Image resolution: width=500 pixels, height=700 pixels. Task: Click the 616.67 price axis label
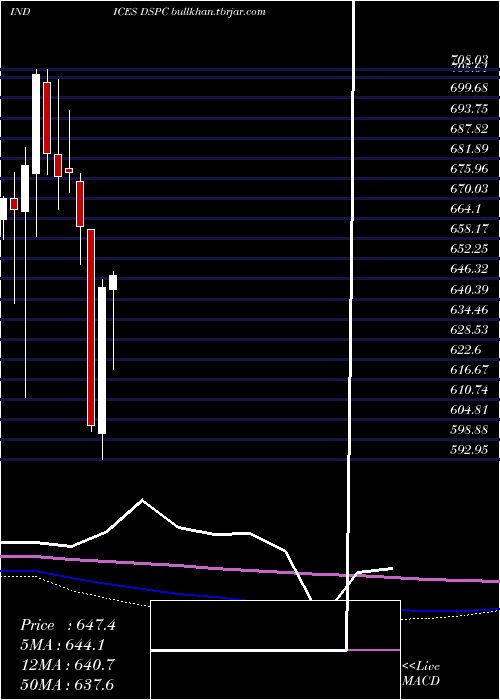pos(469,370)
